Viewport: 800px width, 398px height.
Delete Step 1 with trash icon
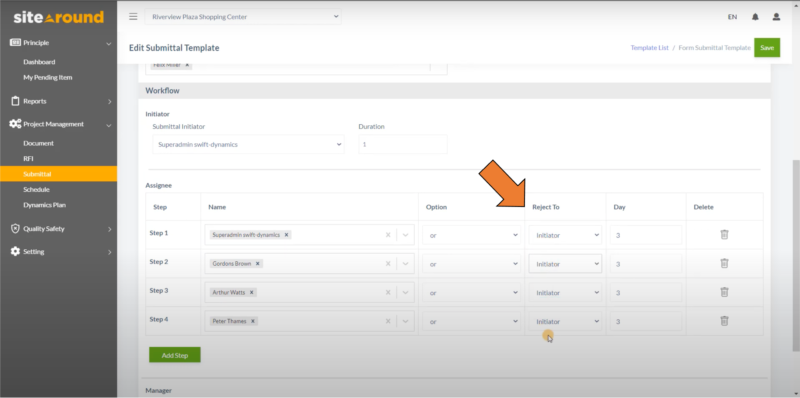(x=724, y=234)
